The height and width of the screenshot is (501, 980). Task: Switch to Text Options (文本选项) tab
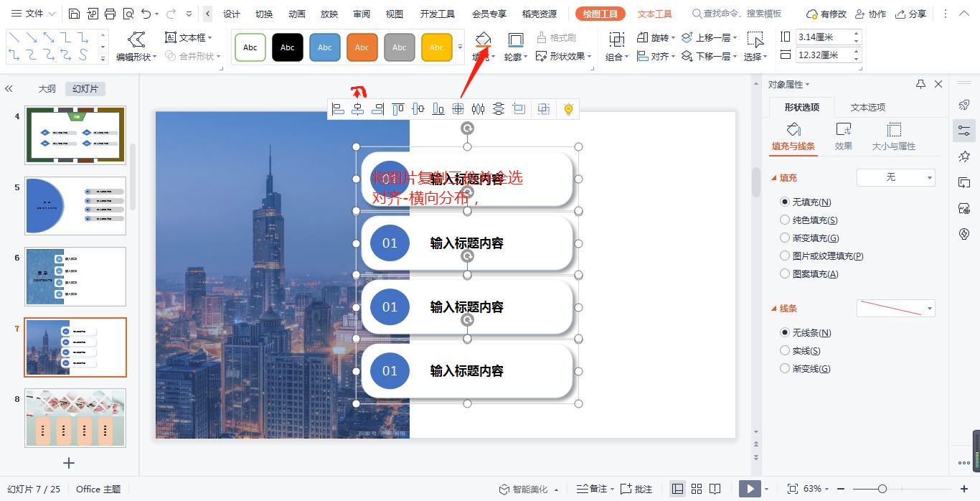tap(868, 107)
